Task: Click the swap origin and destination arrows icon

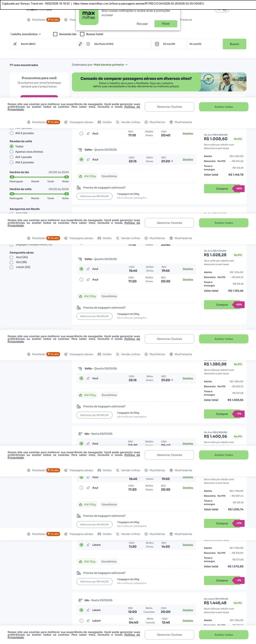Action: [80, 44]
